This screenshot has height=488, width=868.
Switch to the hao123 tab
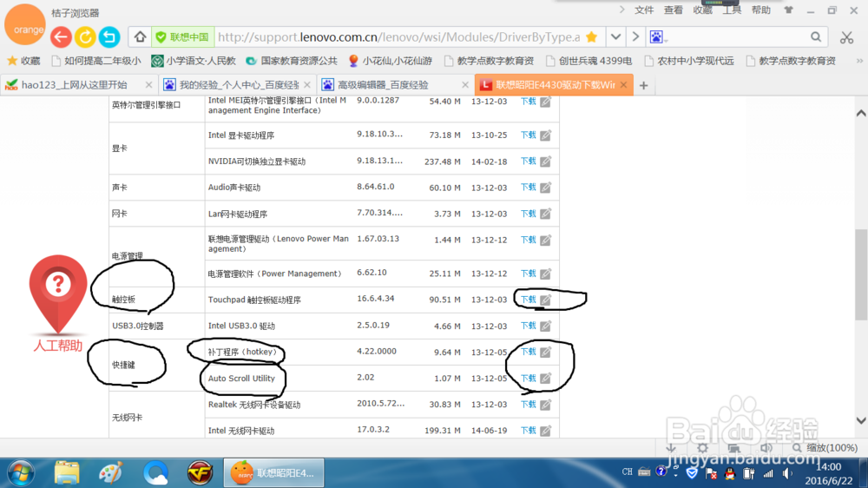(72, 85)
